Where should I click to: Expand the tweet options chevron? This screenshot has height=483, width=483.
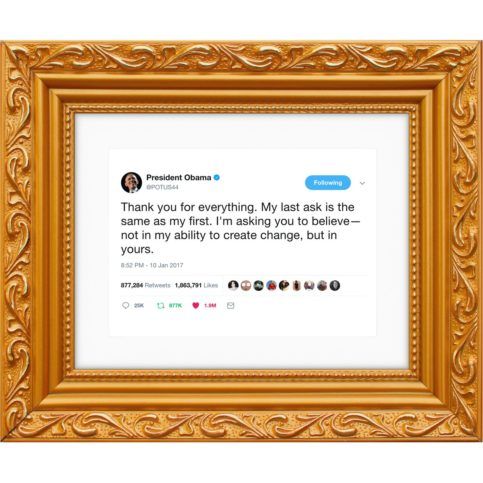point(362,183)
